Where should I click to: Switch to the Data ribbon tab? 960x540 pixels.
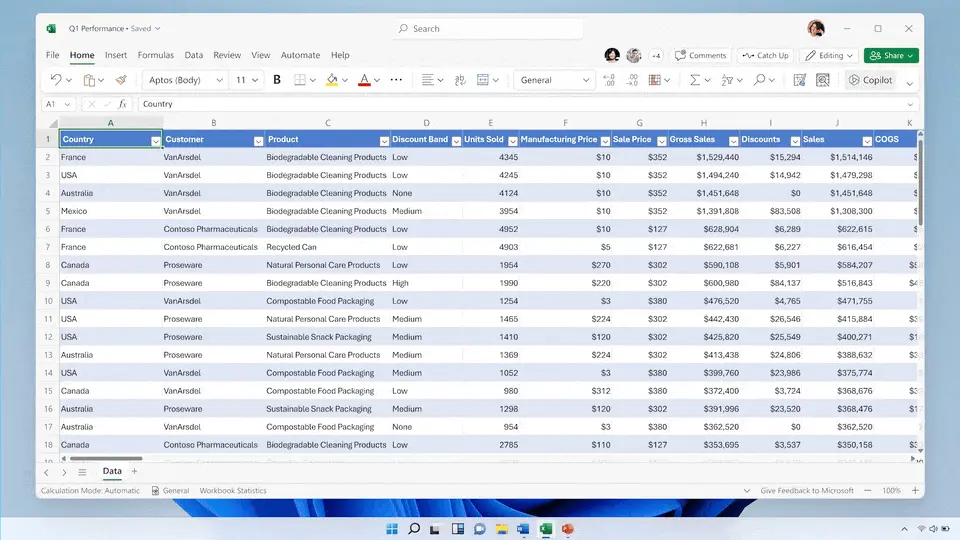tap(193, 55)
